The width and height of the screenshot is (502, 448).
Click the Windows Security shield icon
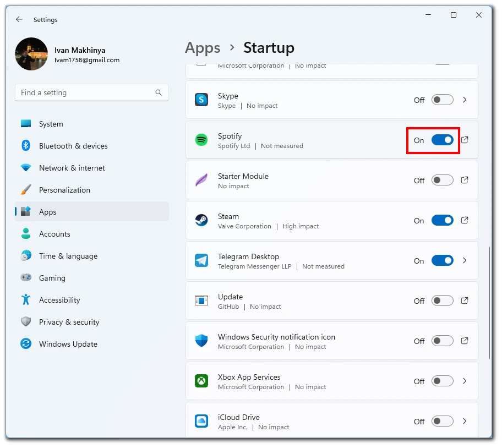201,341
